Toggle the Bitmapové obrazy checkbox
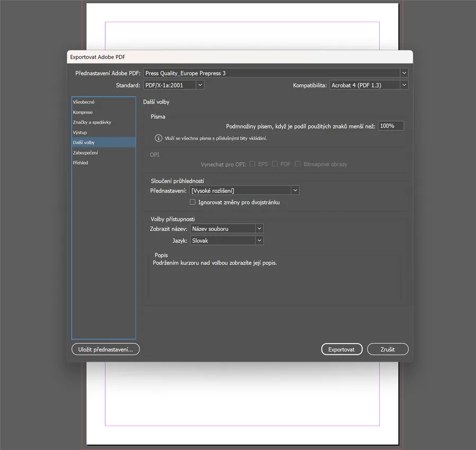Image resolution: width=476 pixels, height=450 pixels. [x=298, y=164]
